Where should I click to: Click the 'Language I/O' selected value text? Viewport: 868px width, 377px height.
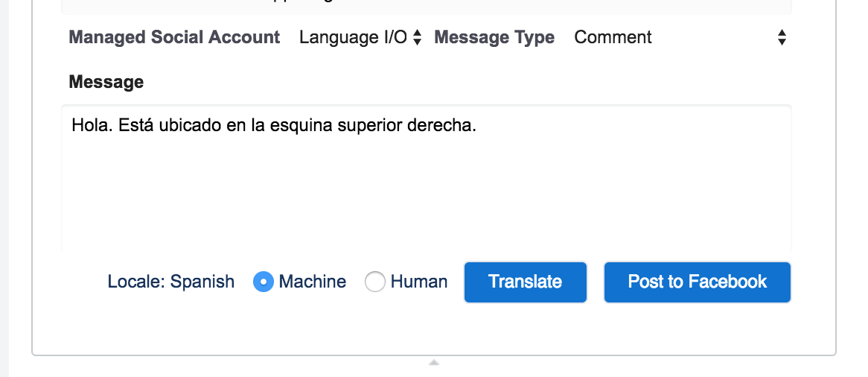tap(353, 37)
